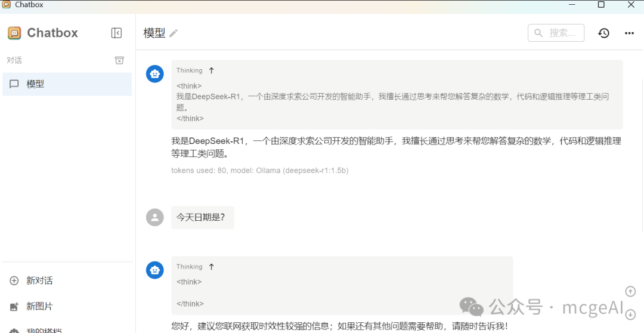Maximize the Chatbox window
644x333 pixels.
coord(601,5)
